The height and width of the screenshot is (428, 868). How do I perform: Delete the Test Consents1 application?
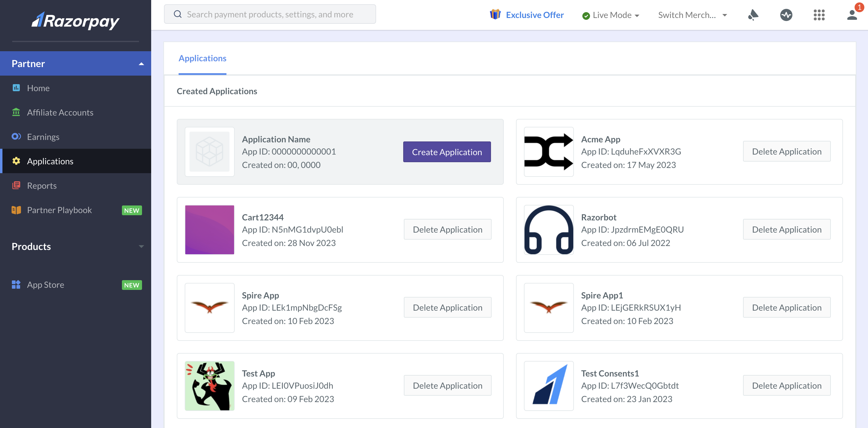click(787, 385)
